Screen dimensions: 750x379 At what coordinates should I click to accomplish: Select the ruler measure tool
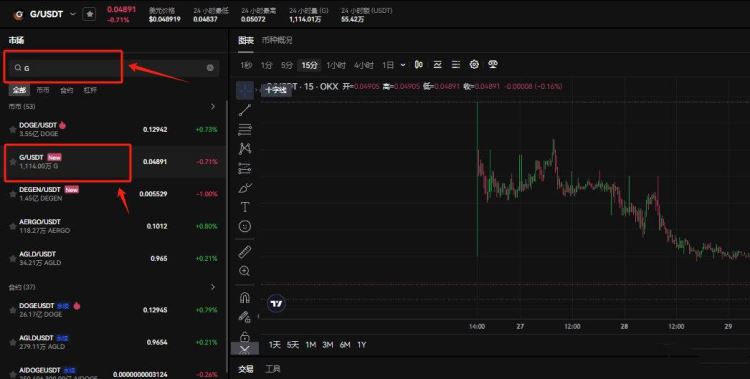tap(245, 252)
